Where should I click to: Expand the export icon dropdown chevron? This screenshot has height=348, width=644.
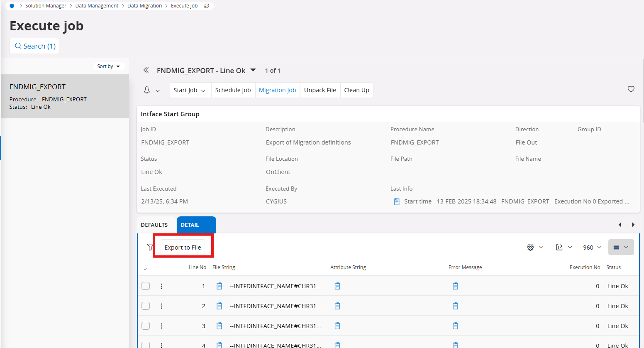tap(570, 247)
